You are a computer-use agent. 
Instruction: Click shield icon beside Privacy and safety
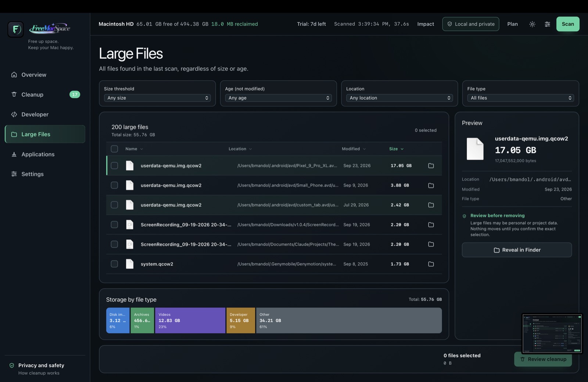tap(12, 365)
